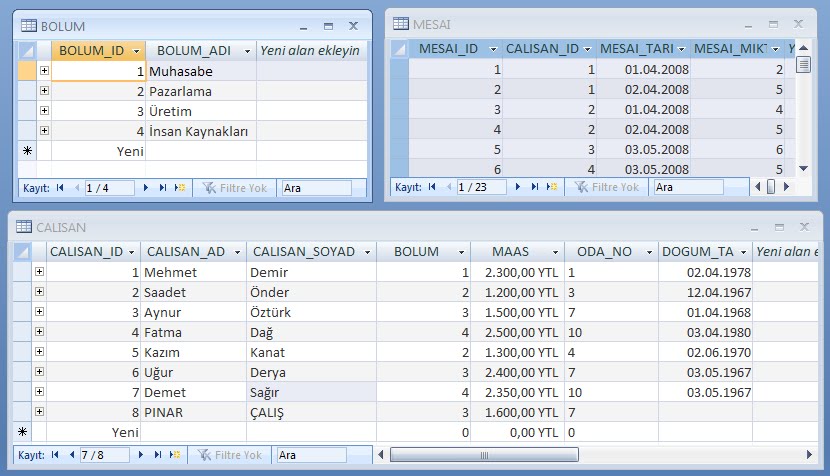Screen dimensions: 830x476
Task: Open DOGUM_TA column filter dropdown
Action: tap(743, 252)
